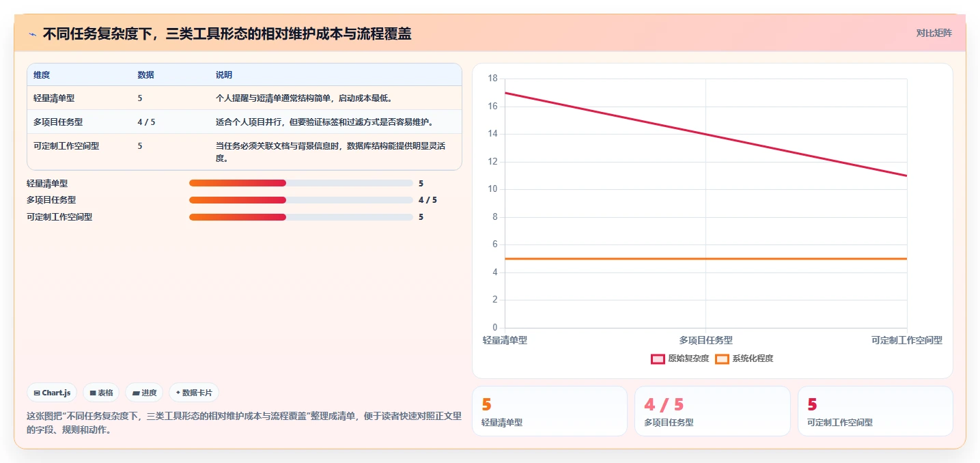Click the progress value '4 / 5' beside bar
This screenshot has width=980, height=463.
point(428,200)
